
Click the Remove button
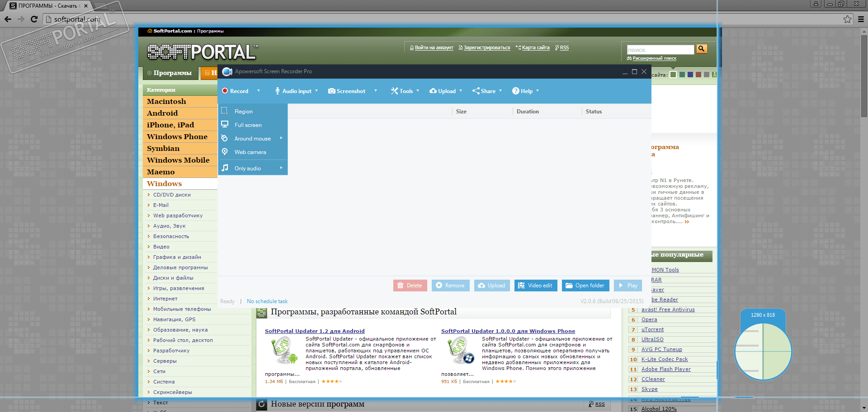[451, 286]
